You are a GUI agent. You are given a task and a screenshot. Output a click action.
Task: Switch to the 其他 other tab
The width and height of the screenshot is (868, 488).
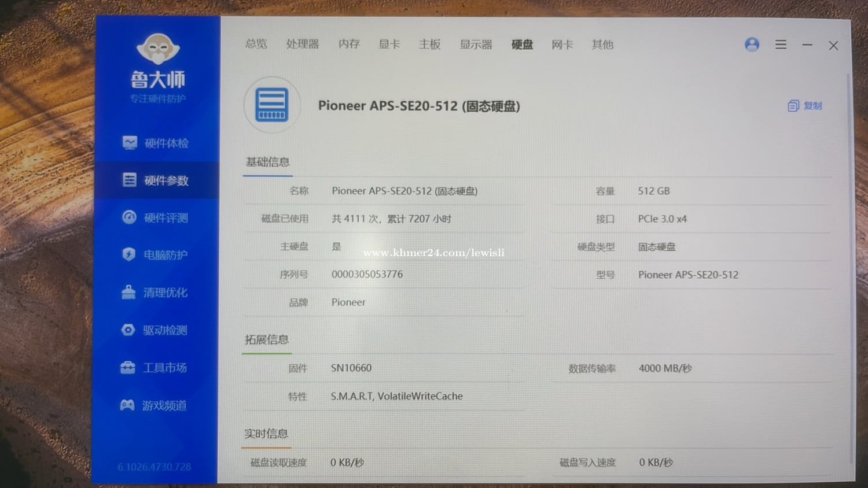[602, 45]
